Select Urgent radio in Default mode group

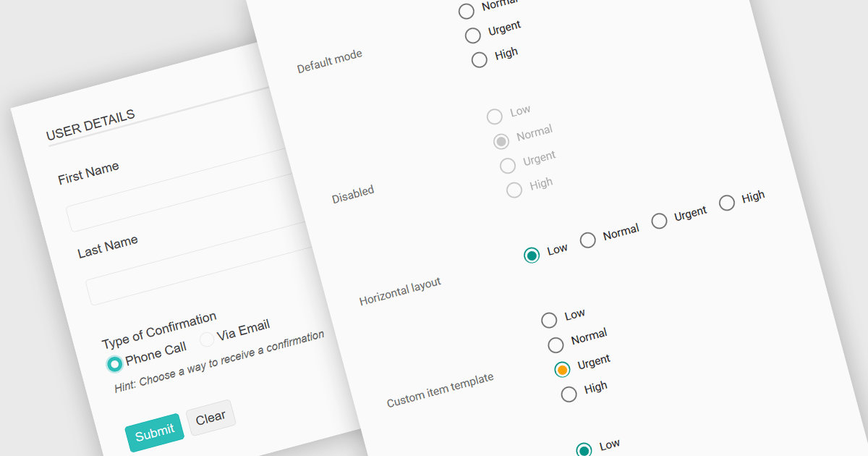(x=473, y=35)
